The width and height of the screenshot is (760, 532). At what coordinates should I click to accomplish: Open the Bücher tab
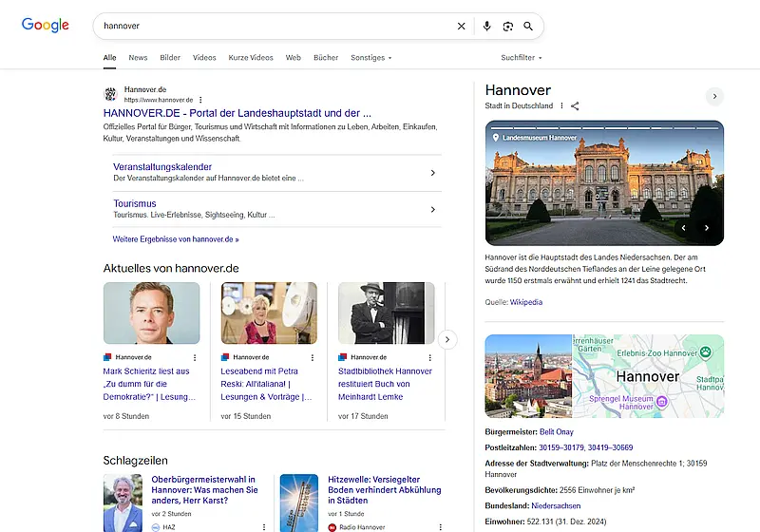(x=326, y=57)
